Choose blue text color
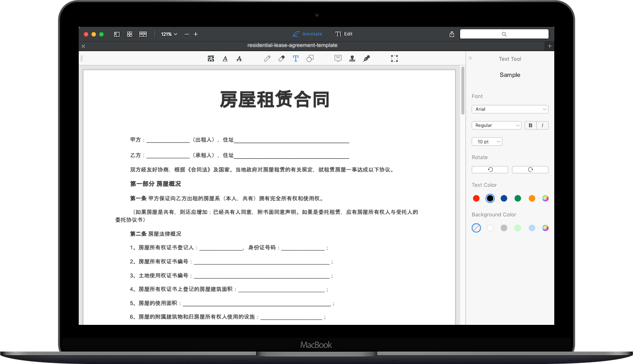The height and width of the screenshot is (364, 633). click(504, 198)
